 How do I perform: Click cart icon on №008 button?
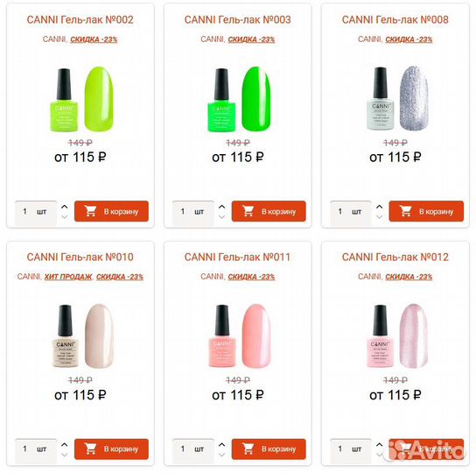click(x=405, y=211)
